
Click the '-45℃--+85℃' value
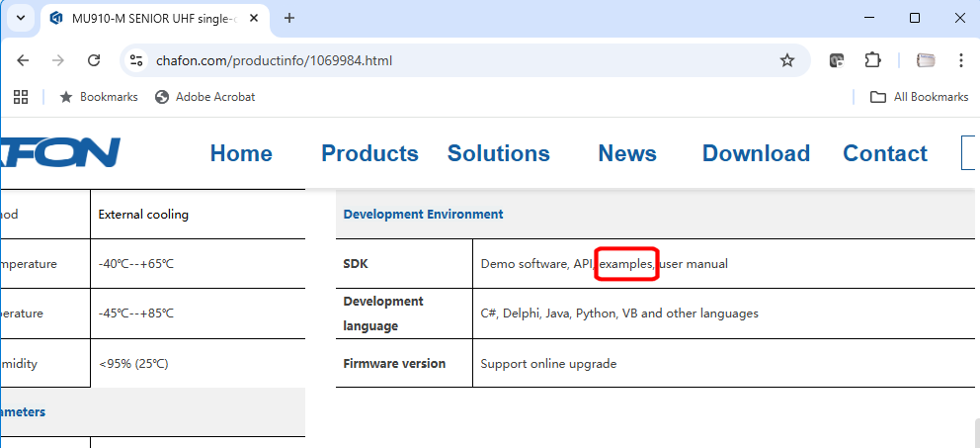(135, 314)
